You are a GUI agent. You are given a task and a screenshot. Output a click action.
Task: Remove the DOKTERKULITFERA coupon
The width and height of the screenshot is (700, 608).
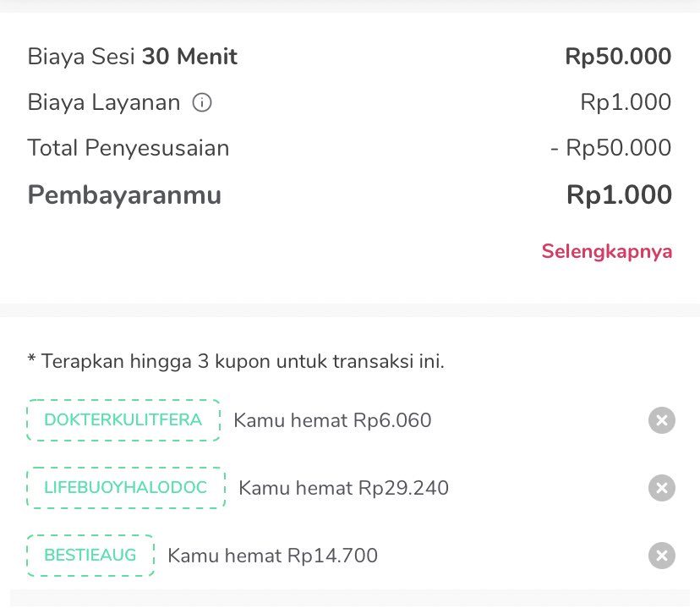pyautogui.click(x=662, y=420)
